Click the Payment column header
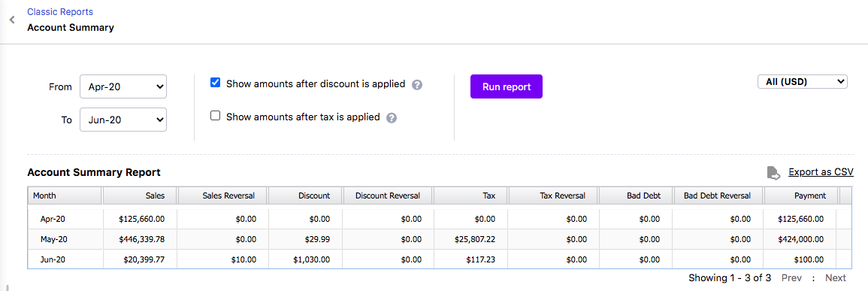Screen dimensions: 868x291 [x=801, y=196]
